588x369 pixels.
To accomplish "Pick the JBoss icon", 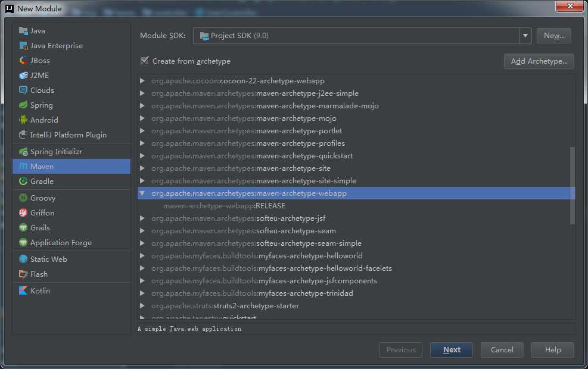I will [23, 60].
